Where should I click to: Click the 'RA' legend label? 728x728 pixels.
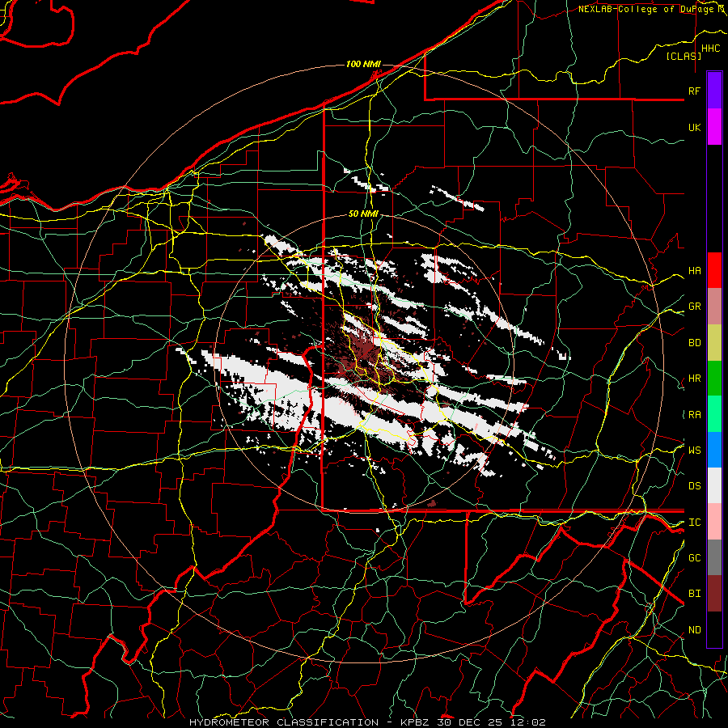point(694,414)
